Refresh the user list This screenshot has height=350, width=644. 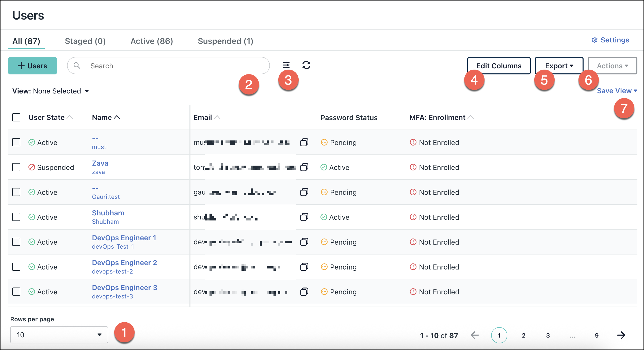click(307, 66)
